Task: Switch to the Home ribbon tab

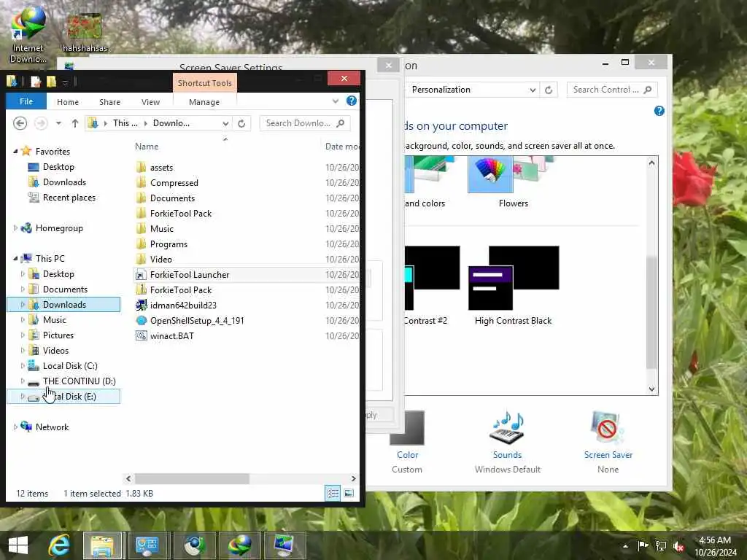Action: (x=68, y=102)
